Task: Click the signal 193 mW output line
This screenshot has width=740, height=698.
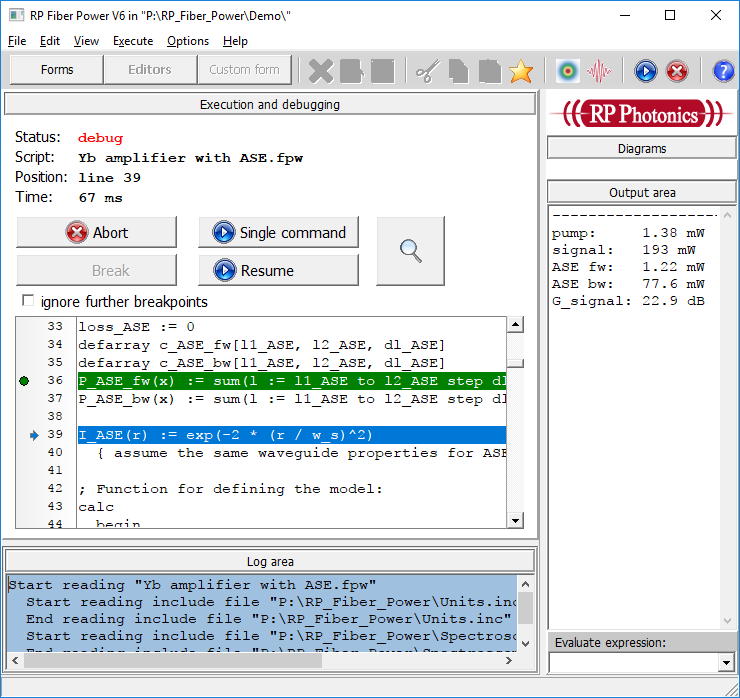Action: click(623, 250)
